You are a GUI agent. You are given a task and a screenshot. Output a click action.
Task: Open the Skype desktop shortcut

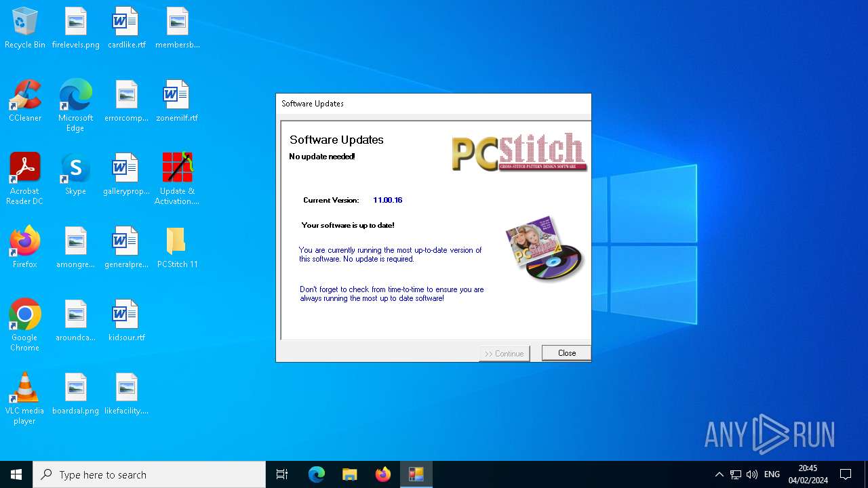(x=76, y=175)
